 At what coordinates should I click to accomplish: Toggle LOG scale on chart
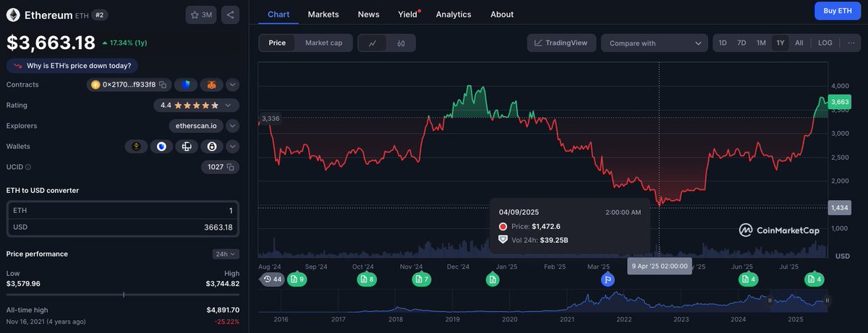coord(825,43)
